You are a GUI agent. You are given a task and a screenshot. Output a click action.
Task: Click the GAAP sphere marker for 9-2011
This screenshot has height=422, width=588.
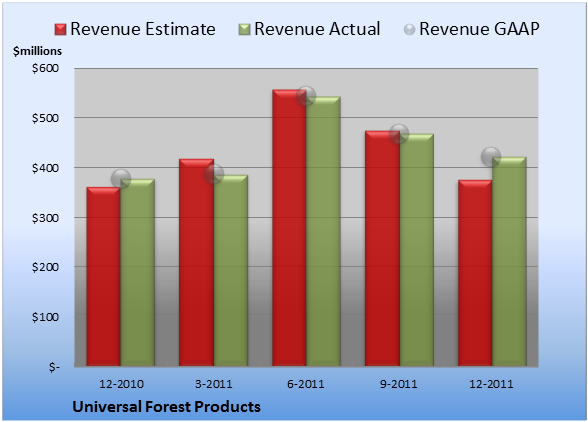click(399, 134)
